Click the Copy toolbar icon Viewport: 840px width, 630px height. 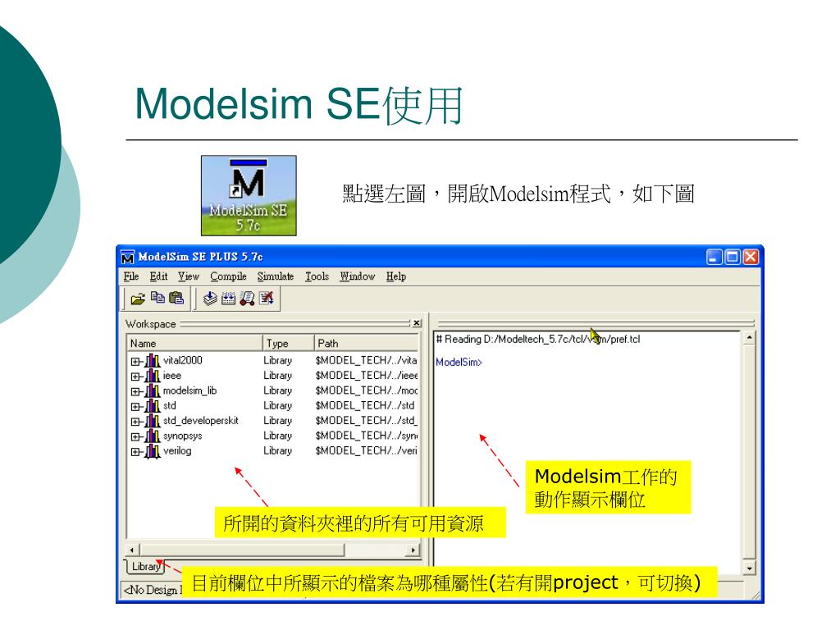[x=157, y=297]
